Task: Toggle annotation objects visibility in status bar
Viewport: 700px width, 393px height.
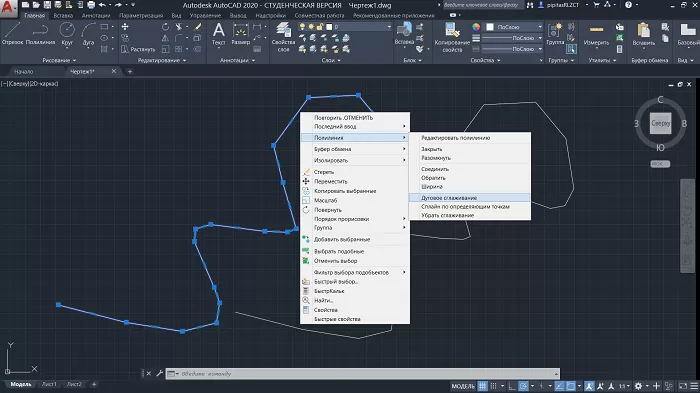Action: [589, 386]
